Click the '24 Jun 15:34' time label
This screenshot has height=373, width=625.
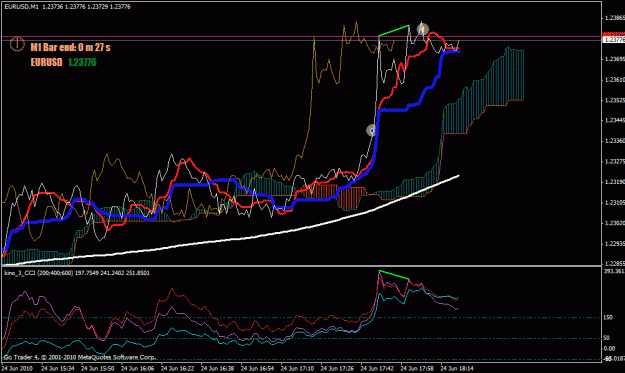(58, 369)
